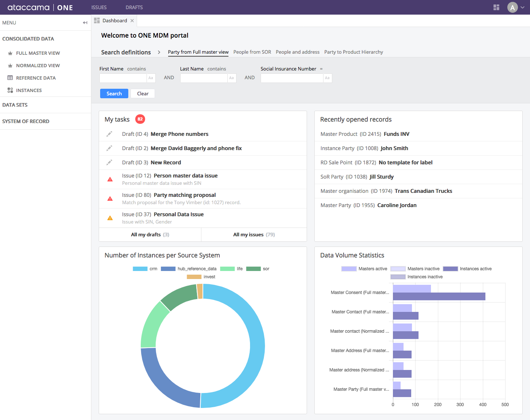Click the pencil icon beside Merge Phone numbers
Image resolution: width=530 pixels, height=420 pixels.
tap(110, 134)
